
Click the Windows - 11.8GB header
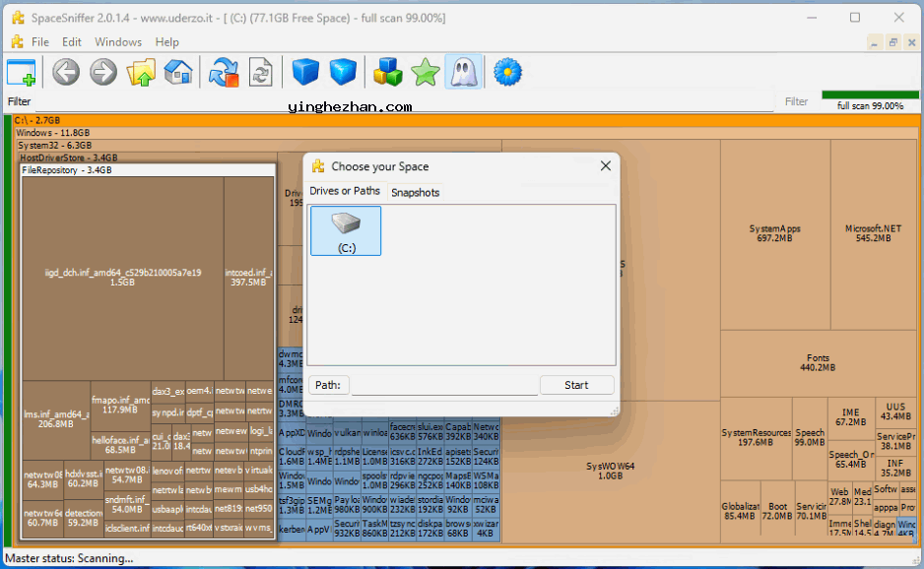[x=466, y=133]
